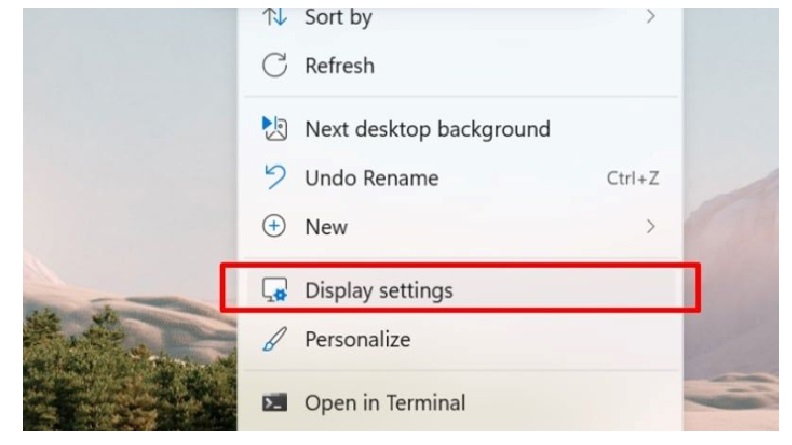Select Next desktop background
Viewport: 792px width, 445px height.
click(x=427, y=129)
